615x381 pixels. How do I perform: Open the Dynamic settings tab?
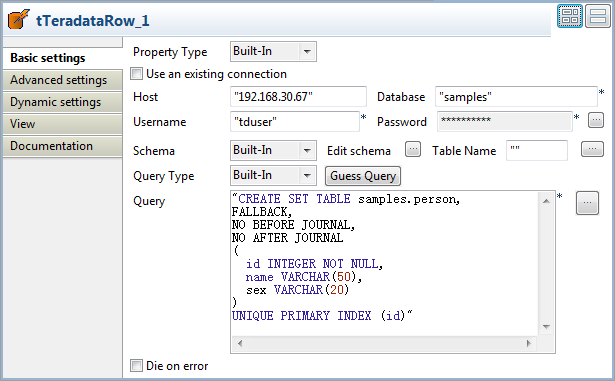click(x=63, y=102)
